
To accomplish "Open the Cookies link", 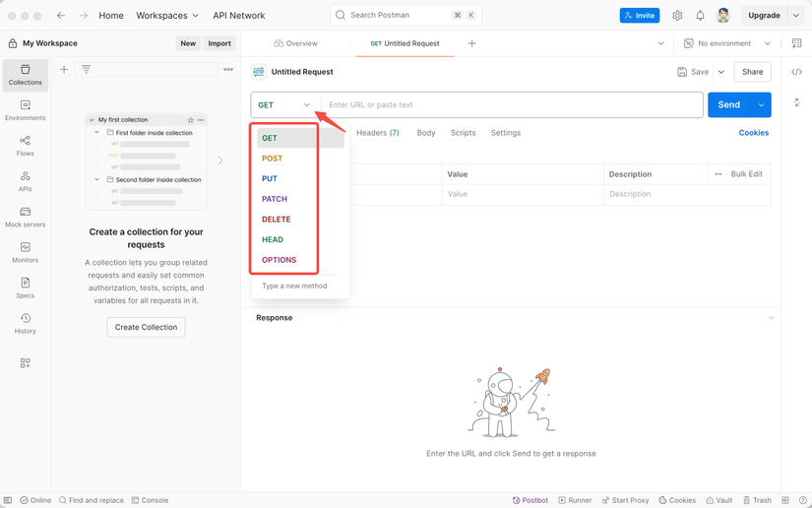I will pyautogui.click(x=754, y=133).
